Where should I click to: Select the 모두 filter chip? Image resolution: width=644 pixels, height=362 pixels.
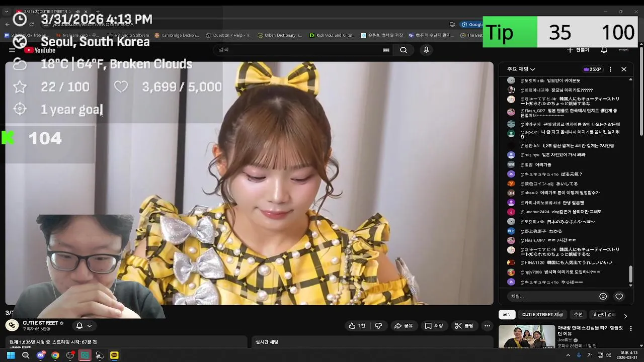(x=507, y=315)
